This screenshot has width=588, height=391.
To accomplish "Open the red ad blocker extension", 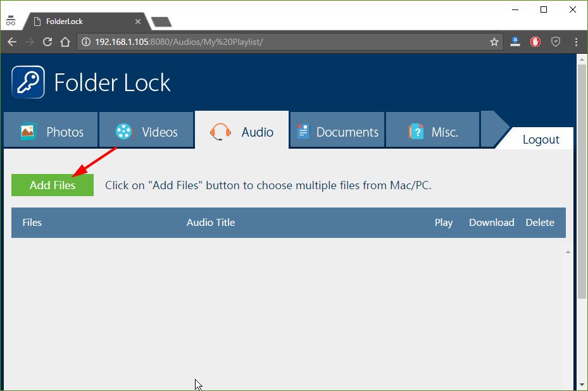I will [x=535, y=42].
